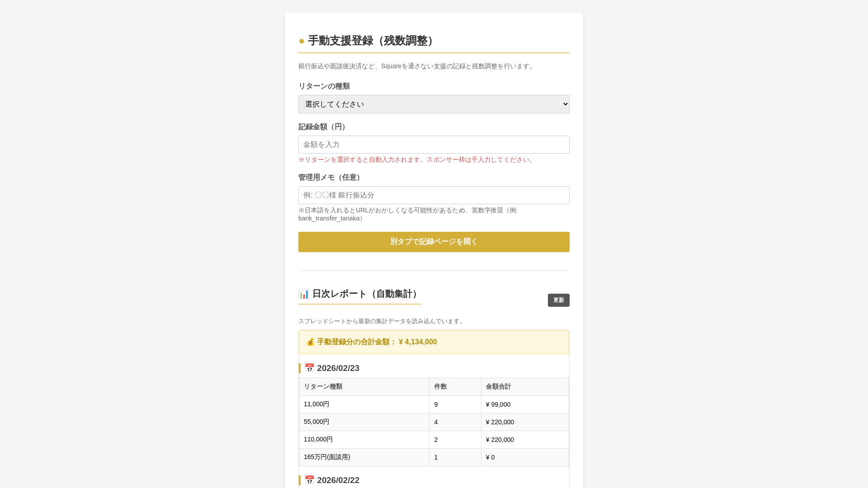868x488 pixels.
Task: Click the red auto-fill note under amount
Action: pos(417,160)
